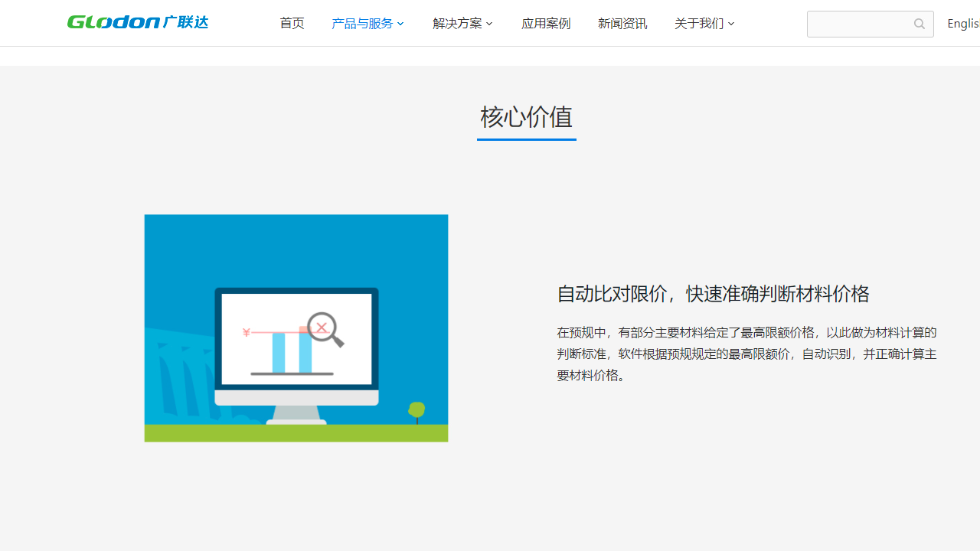Click the magnifying glass to run a search
Viewport: 980px width, 551px height.
tap(919, 24)
